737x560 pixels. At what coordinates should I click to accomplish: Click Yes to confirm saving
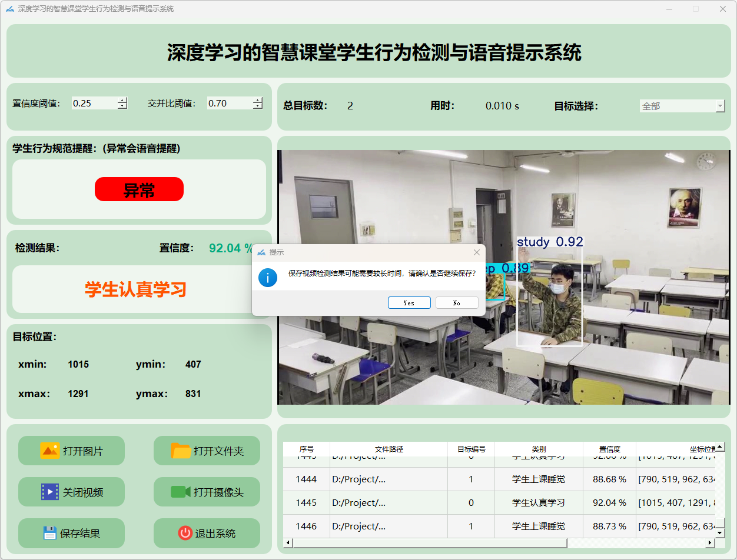(409, 303)
